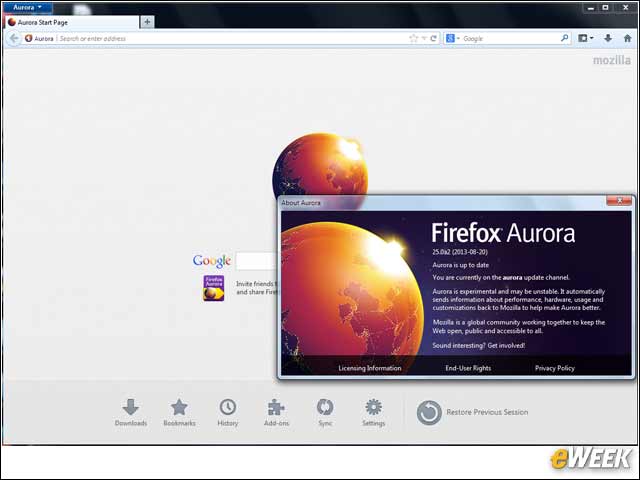Maximize the Aurora browser window

pyautogui.click(x=606, y=7)
